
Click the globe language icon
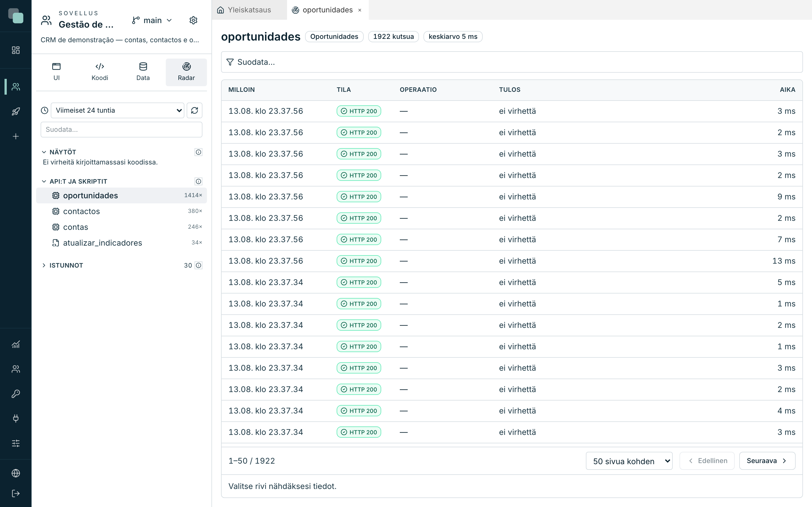(16, 473)
